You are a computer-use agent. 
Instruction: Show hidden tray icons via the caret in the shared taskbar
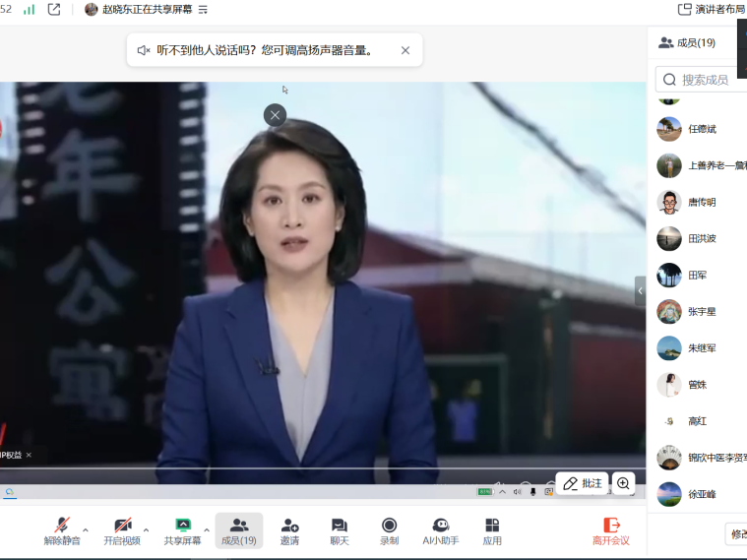click(503, 492)
